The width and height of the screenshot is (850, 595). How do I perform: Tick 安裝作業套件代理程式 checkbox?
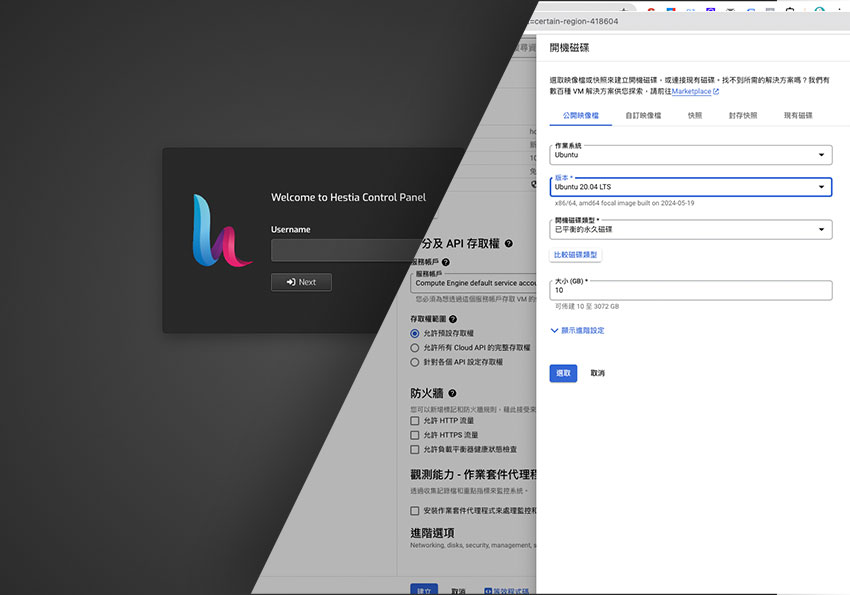pyautogui.click(x=415, y=510)
